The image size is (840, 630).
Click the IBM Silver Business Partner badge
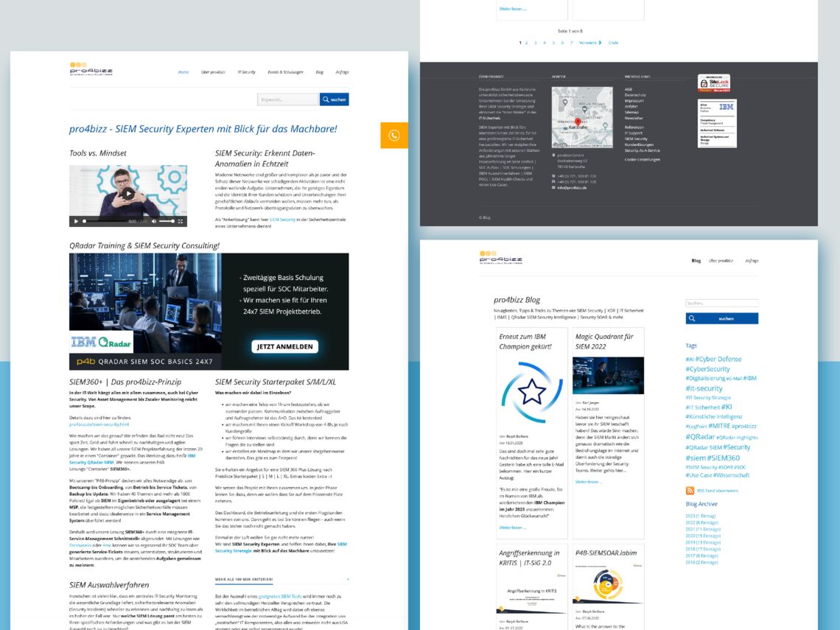716,107
